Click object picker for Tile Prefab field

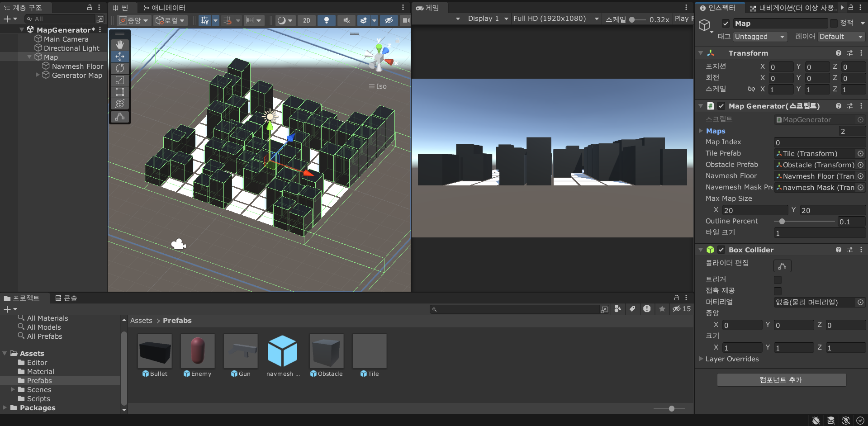tap(861, 154)
